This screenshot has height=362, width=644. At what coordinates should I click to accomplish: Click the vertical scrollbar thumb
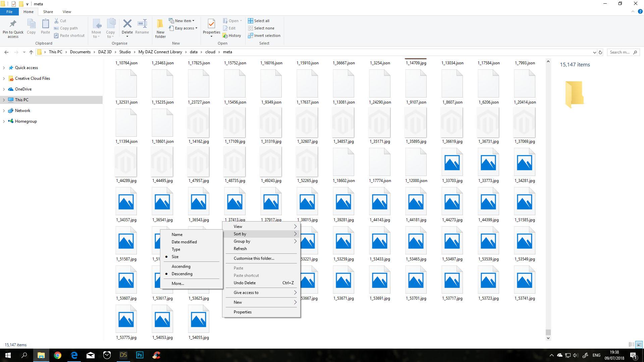click(548, 332)
